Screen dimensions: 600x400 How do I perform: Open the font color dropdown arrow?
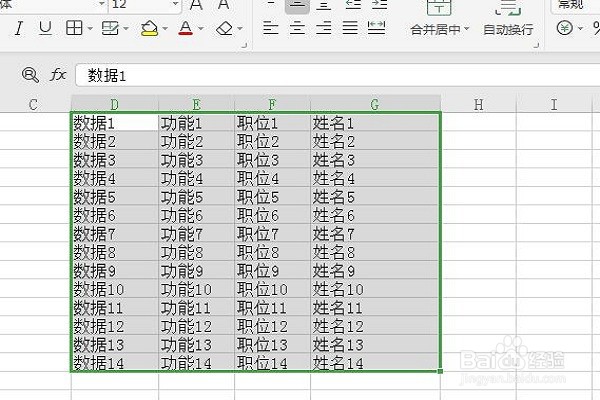pos(201,29)
